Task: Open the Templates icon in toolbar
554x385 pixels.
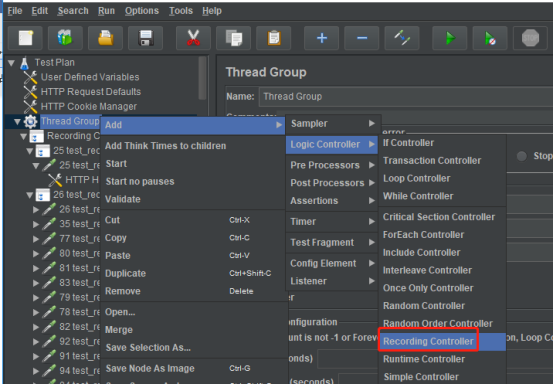Action: tap(65, 38)
